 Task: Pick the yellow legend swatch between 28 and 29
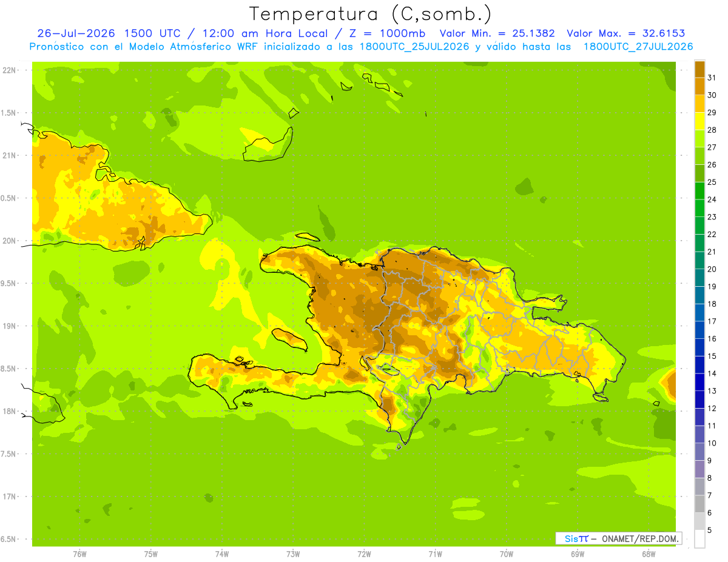click(x=699, y=121)
